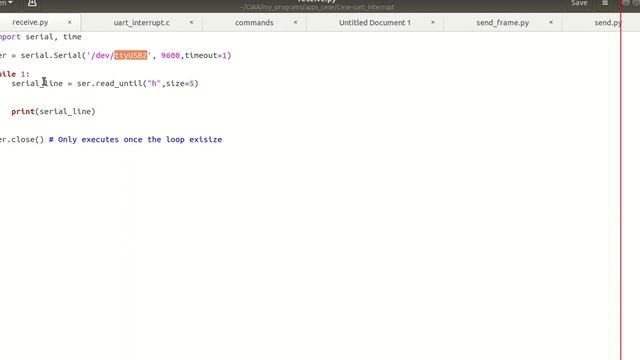Select the Untitled Document 1 tab

[x=375, y=23]
